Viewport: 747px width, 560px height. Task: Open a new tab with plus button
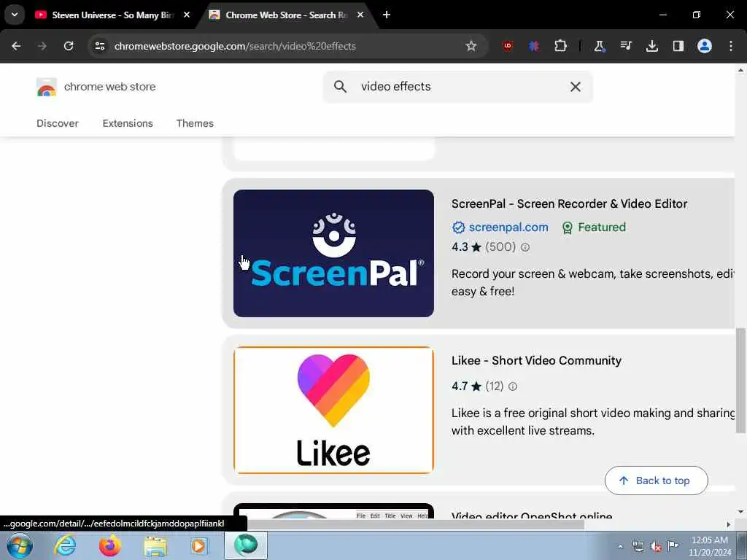click(387, 15)
